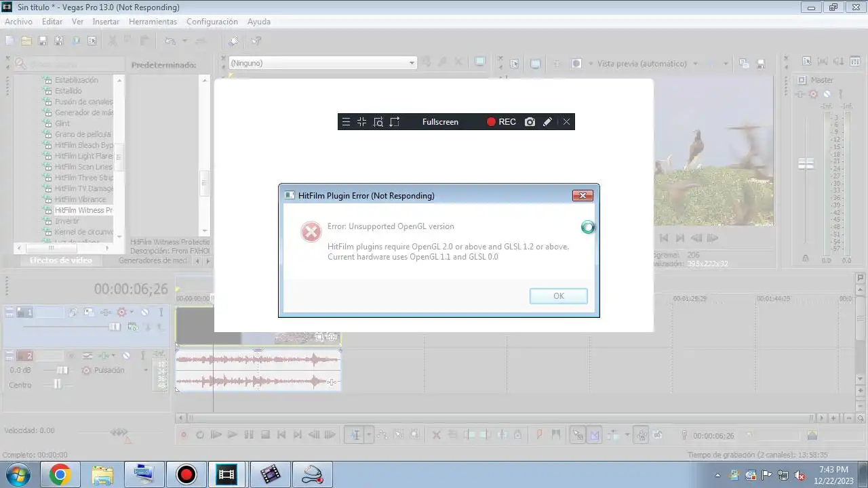868x488 pixels.
Task: Choose the recorder custom rectangle area icon
Action: [x=395, y=122]
